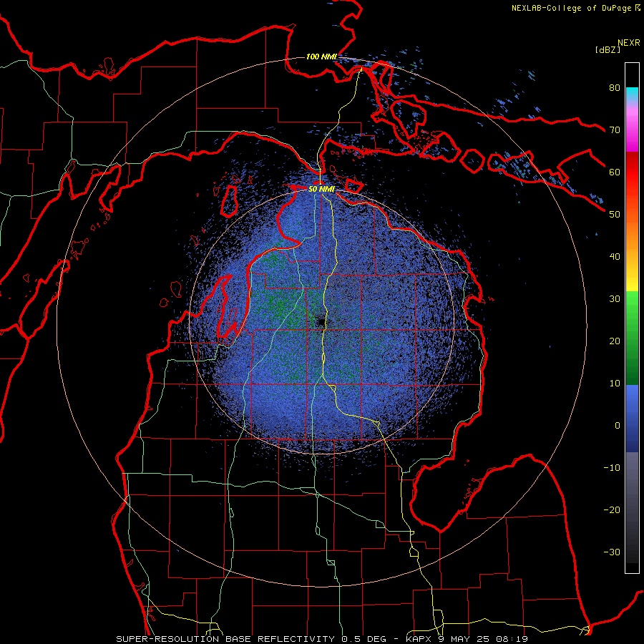The width and height of the screenshot is (644, 644).
Task: Click the 40 dBZ scale value
Action: pyautogui.click(x=615, y=257)
